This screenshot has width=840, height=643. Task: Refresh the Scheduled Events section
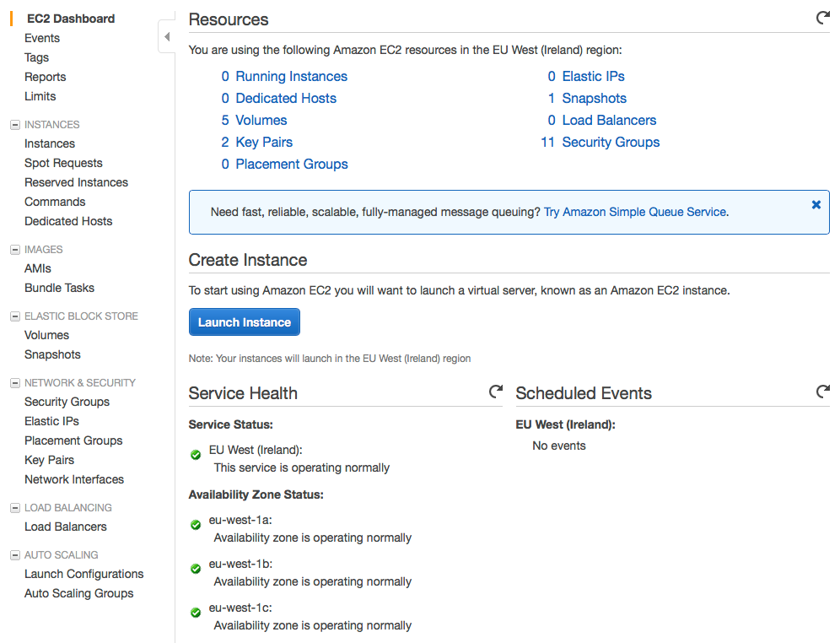pyautogui.click(x=823, y=392)
